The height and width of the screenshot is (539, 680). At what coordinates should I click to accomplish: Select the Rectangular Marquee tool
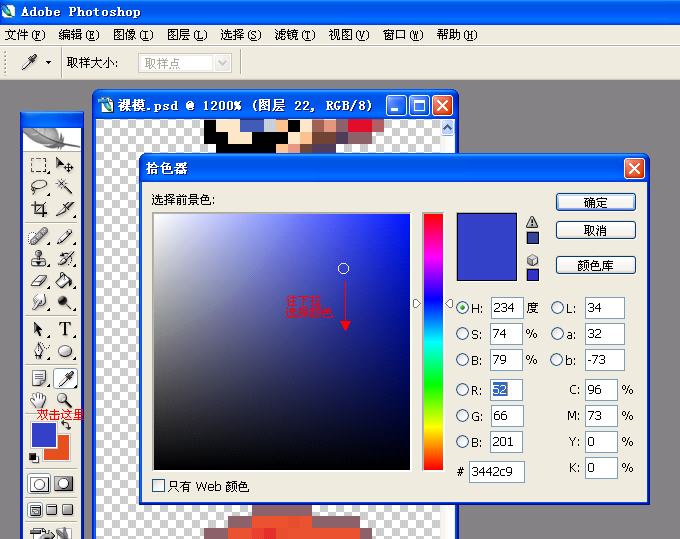(x=39, y=166)
